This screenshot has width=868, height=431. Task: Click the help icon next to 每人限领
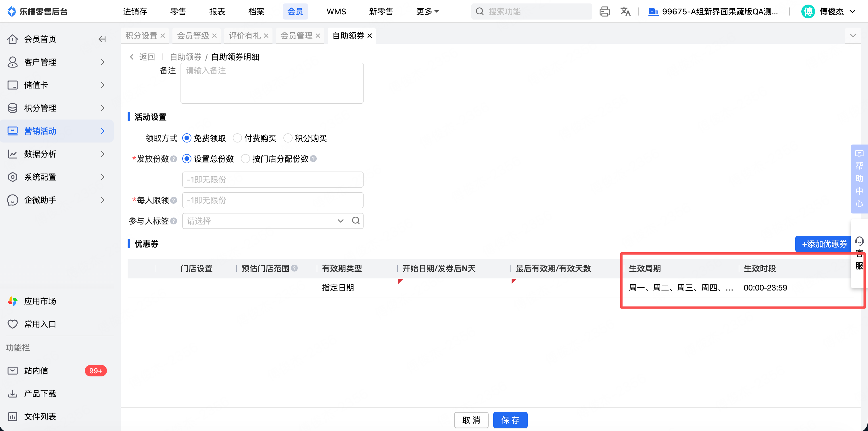point(174,201)
